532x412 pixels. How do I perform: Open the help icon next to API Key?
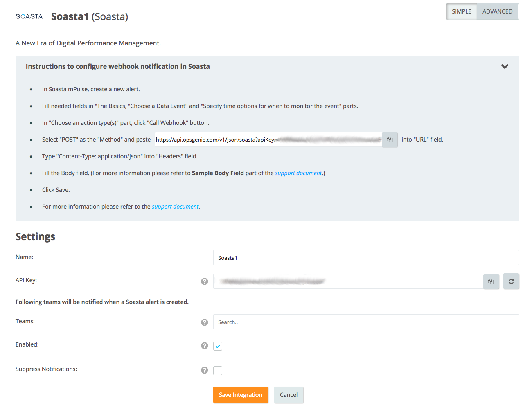click(205, 281)
